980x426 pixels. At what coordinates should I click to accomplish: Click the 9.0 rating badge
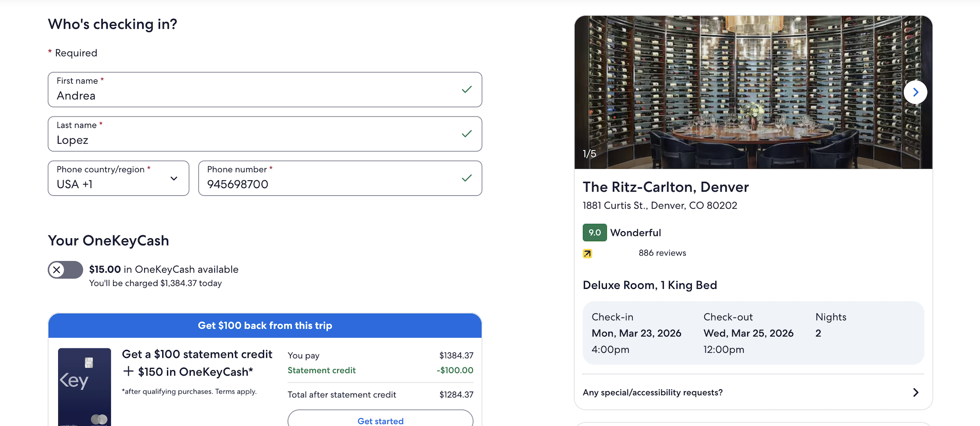pyautogui.click(x=594, y=233)
